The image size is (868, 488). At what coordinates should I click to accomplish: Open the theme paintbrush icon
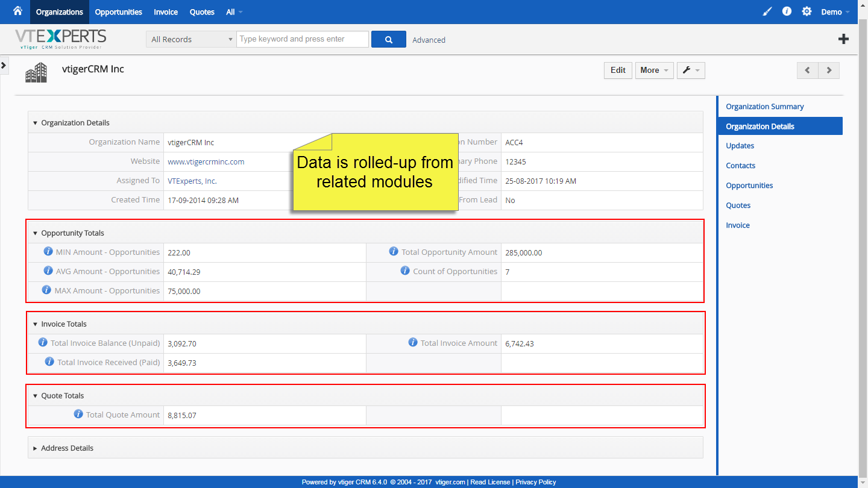point(767,11)
